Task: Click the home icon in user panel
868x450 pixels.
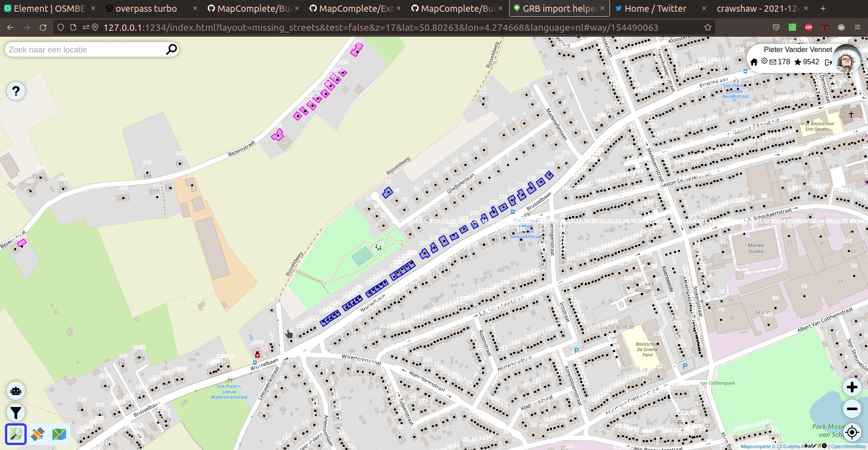Action: [754, 62]
